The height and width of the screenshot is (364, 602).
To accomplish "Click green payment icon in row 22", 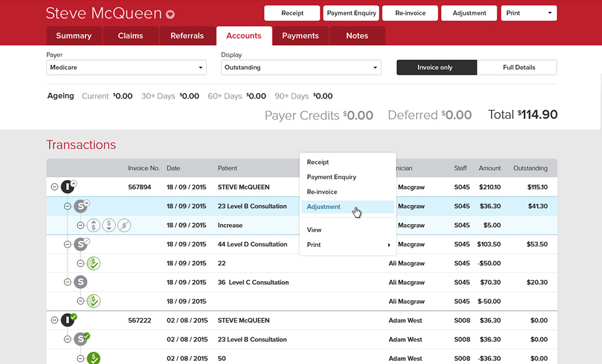I will click(x=94, y=264).
